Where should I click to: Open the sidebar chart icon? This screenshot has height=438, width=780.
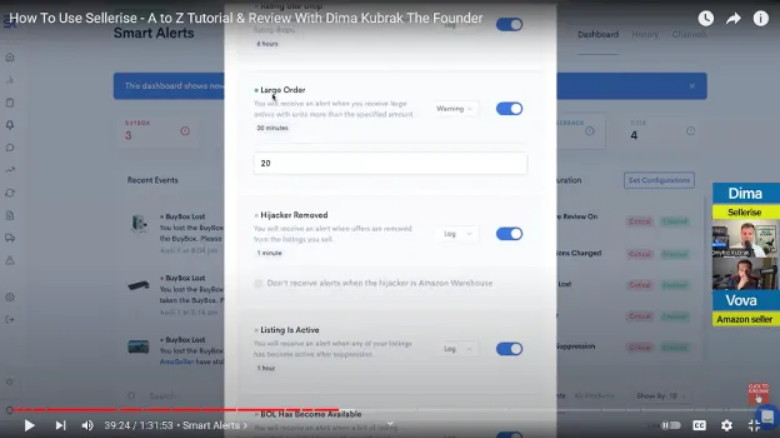tap(10, 80)
